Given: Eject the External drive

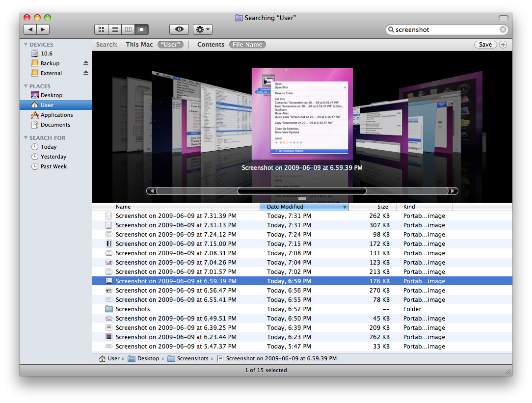Looking at the screenshot, I should (86, 73).
